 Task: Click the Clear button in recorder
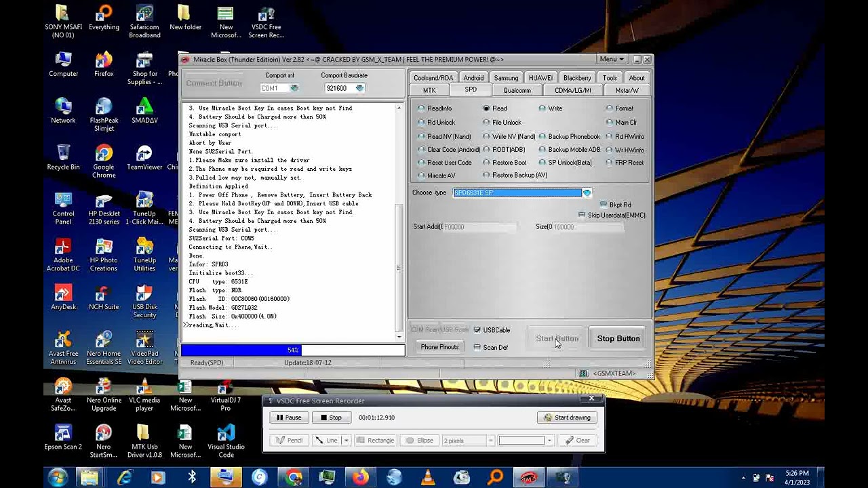[x=578, y=441]
